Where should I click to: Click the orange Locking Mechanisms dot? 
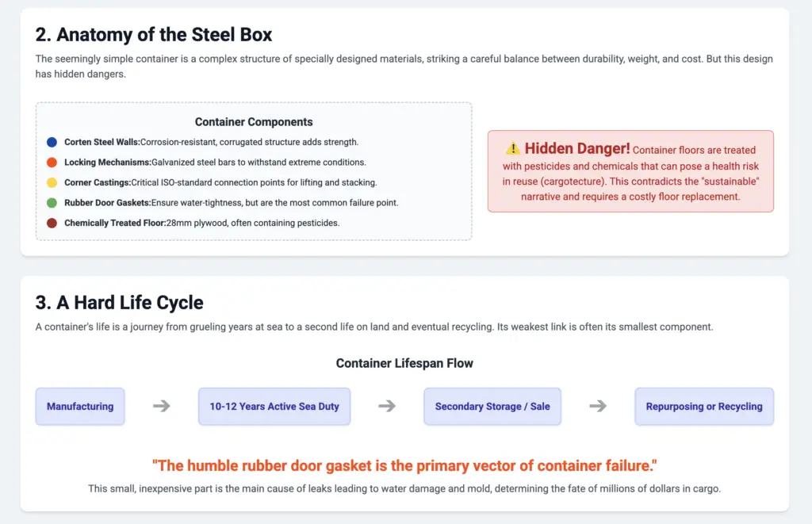point(52,162)
